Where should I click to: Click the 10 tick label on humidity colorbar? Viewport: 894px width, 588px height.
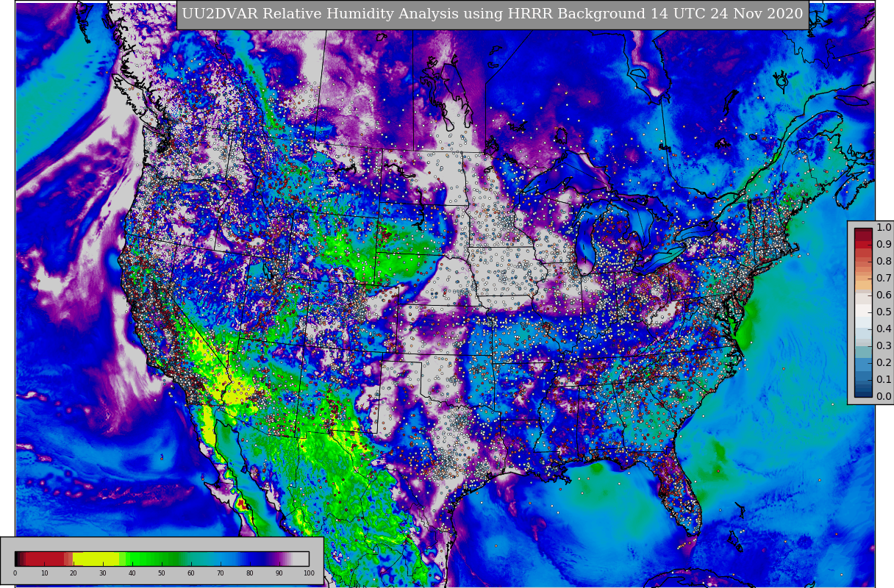(x=44, y=573)
